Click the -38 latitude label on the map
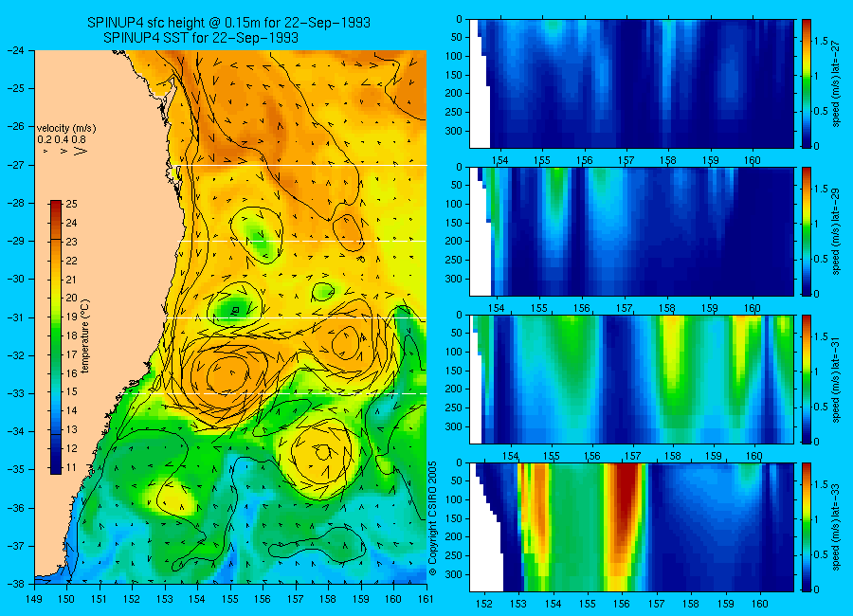Screen dimensions: 853x616 [14, 584]
